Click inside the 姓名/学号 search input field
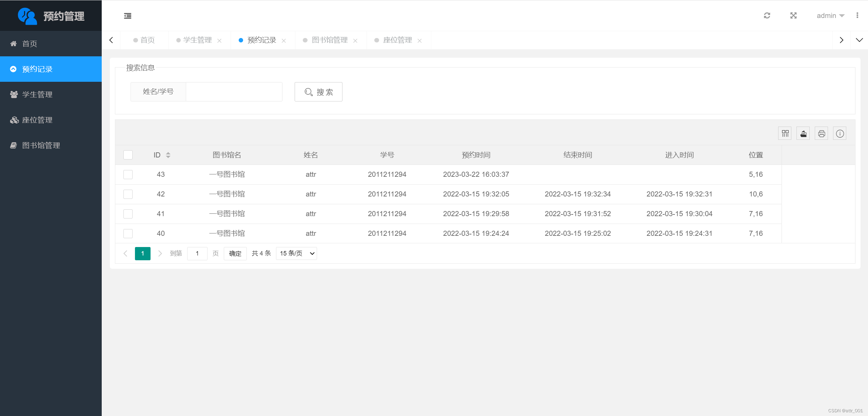Screen dimensions: 868x416 click(234, 92)
